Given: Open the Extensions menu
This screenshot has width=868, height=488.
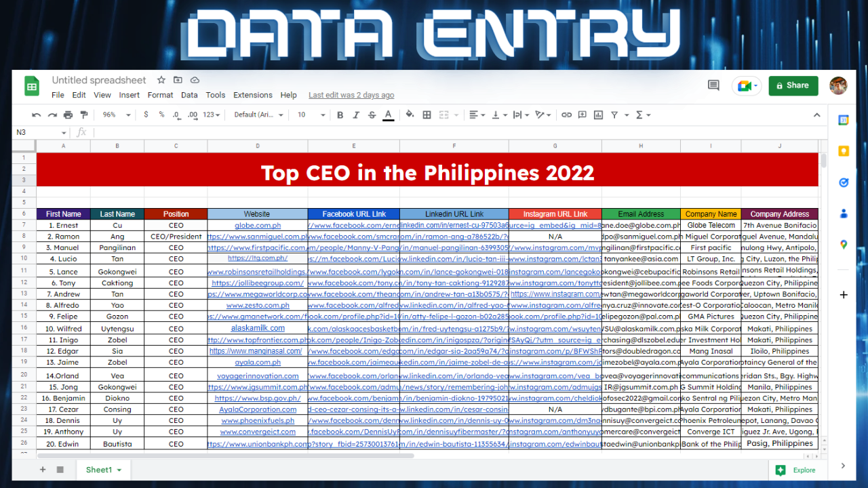Looking at the screenshot, I should (253, 96).
